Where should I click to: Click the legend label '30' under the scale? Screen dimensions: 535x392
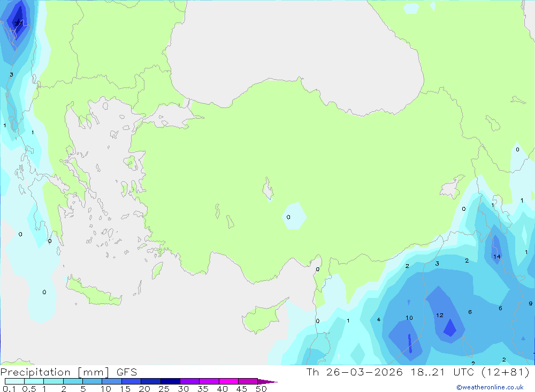click(184, 389)
